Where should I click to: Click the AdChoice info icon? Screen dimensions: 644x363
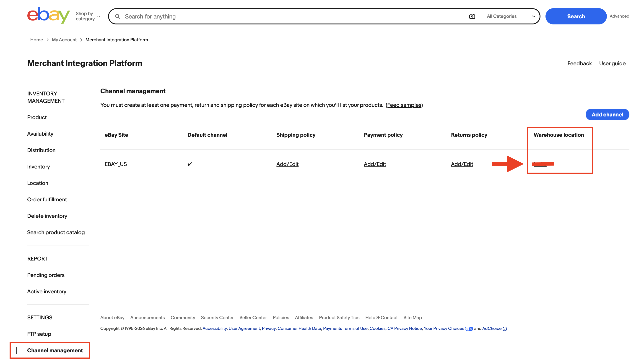click(505, 329)
